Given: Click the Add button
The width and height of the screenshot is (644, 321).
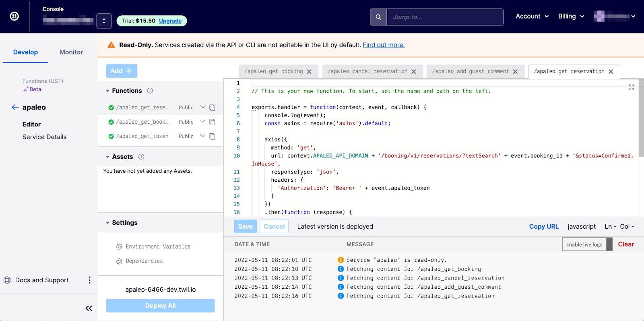Looking at the screenshot, I should pos(122,71).
